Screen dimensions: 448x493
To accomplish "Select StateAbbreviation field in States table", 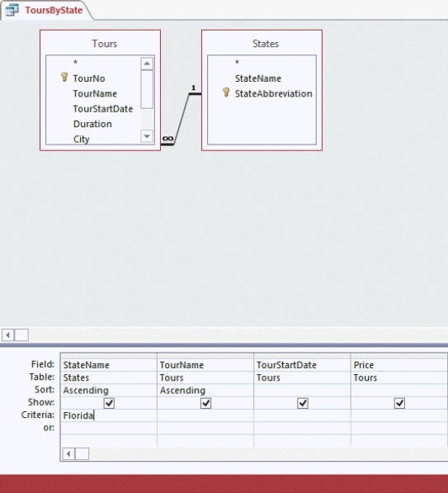I will (x=273, y=93).
